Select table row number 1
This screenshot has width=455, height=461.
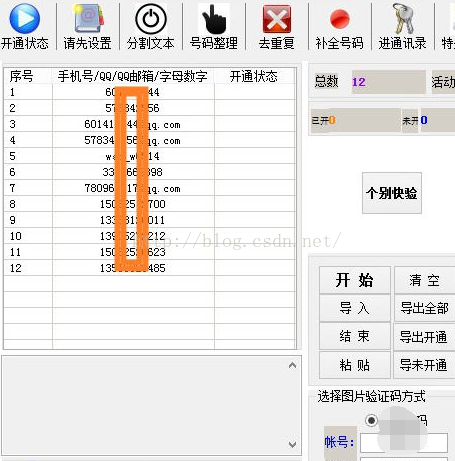150,92
